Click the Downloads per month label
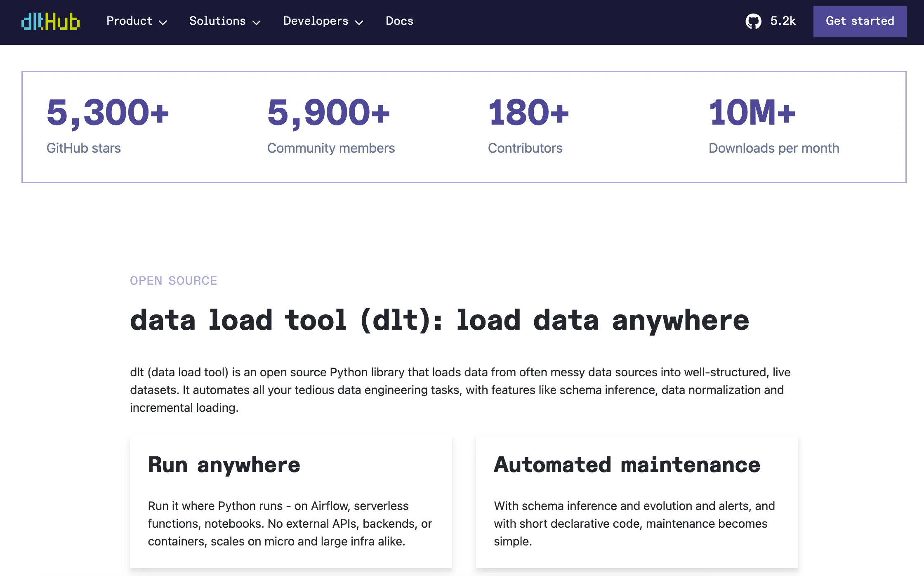 pyautogui.click(x=774, y=148)
